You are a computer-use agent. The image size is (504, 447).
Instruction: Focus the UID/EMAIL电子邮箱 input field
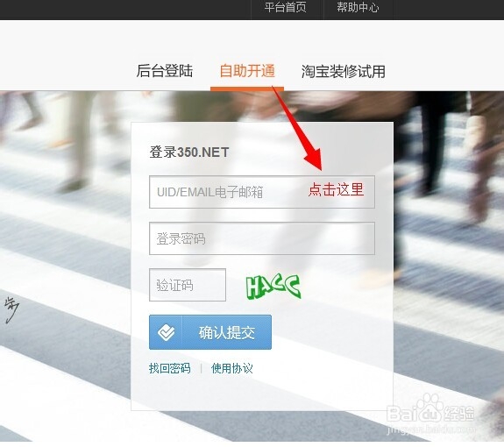pos(262,192)
